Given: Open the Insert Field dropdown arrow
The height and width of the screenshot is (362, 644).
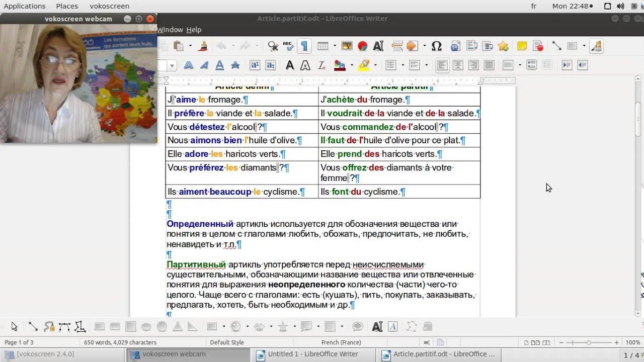Looking at the screenshot, I should click(424, 46).
